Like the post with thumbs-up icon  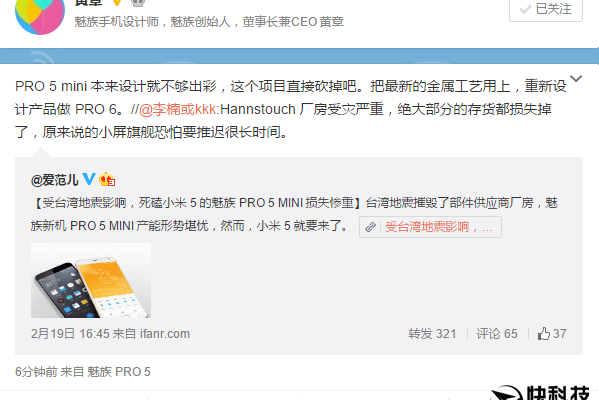[x=552, y=334]
